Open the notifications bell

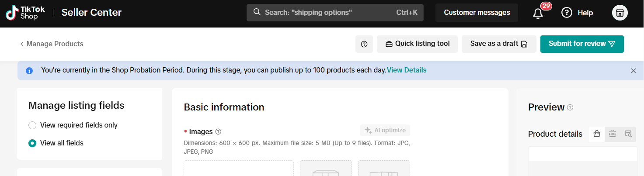(538, 13)
